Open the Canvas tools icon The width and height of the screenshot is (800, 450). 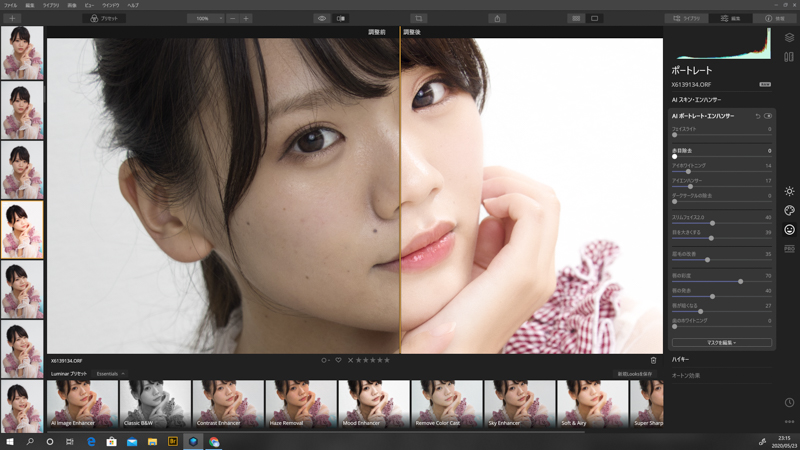coord(789,57)
